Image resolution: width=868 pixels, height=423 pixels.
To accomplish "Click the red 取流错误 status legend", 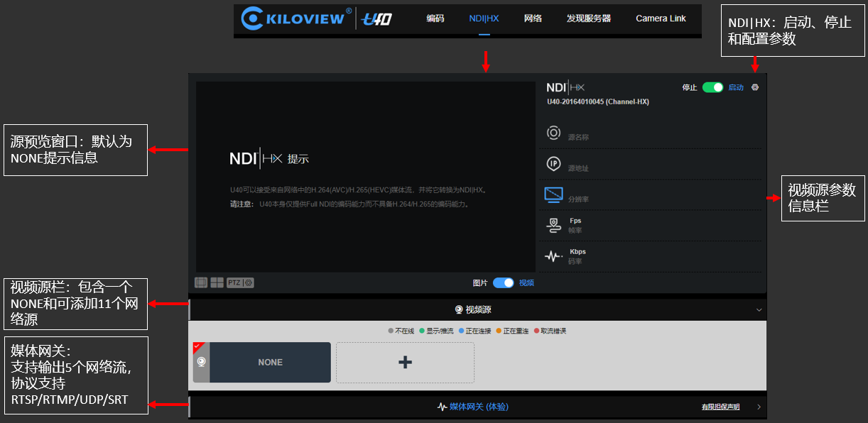I will tap(550, 331).
